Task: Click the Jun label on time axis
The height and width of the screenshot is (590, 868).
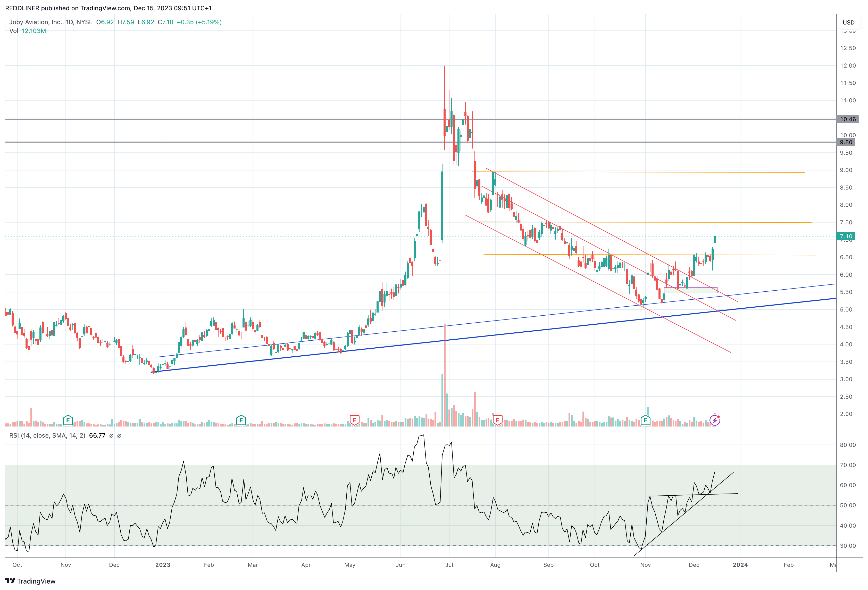Action: tap(401, 564)
